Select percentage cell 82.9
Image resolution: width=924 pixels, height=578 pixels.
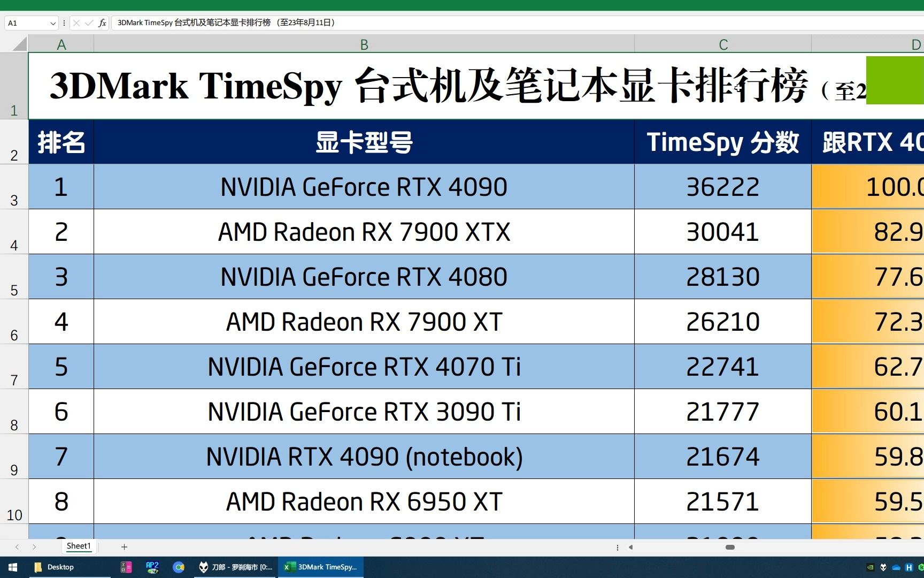[868, 232]
